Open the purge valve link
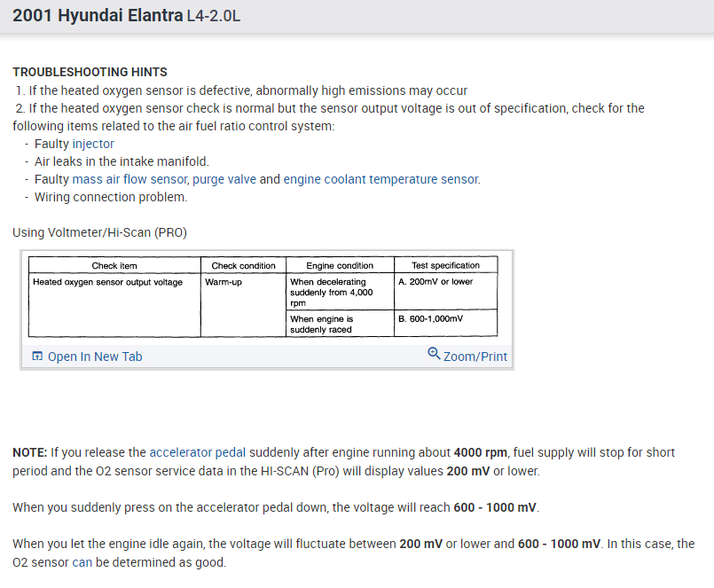The width and height of the screenshot is (714, 588). point(224,179)
